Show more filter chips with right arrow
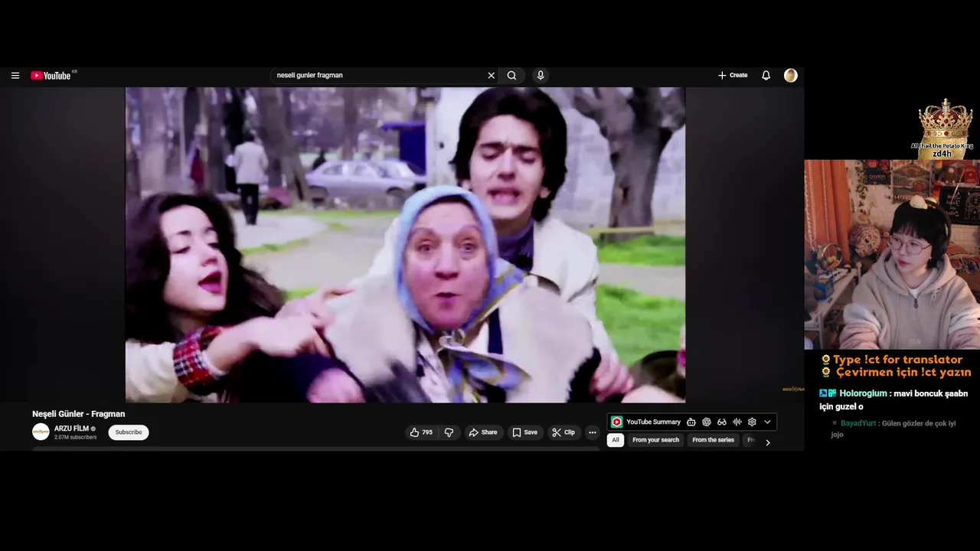The image size is (980, 551). [x=767, y=442]
